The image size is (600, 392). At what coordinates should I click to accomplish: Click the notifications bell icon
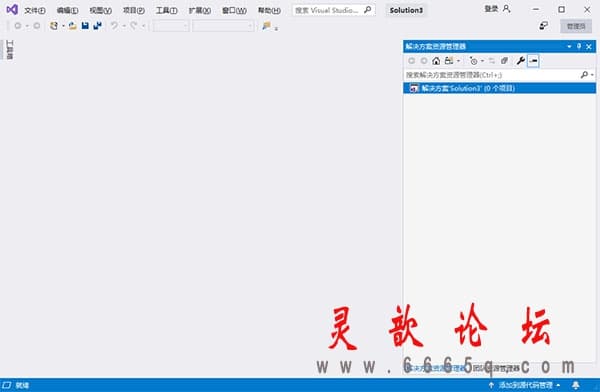point(576,385)
